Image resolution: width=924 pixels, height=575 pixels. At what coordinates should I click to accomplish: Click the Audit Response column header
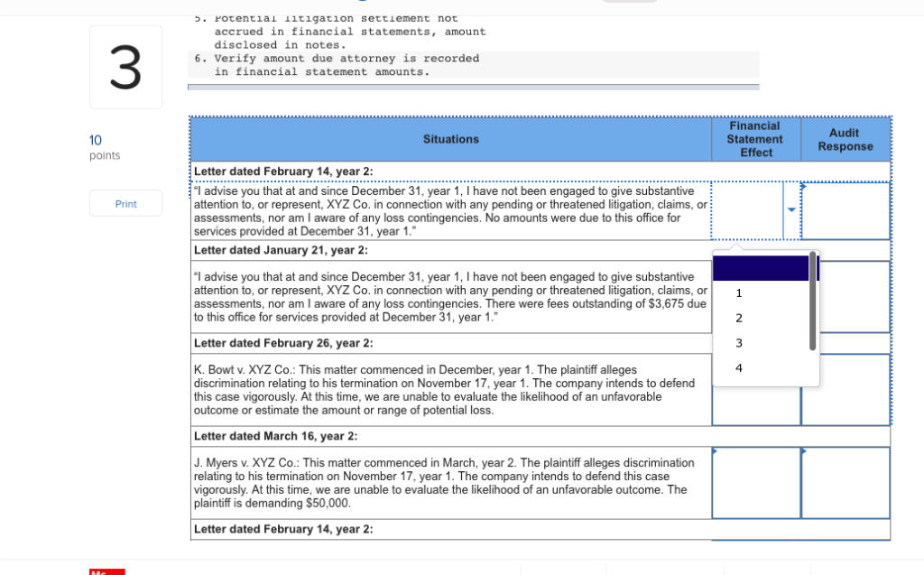tap(845, 139)
